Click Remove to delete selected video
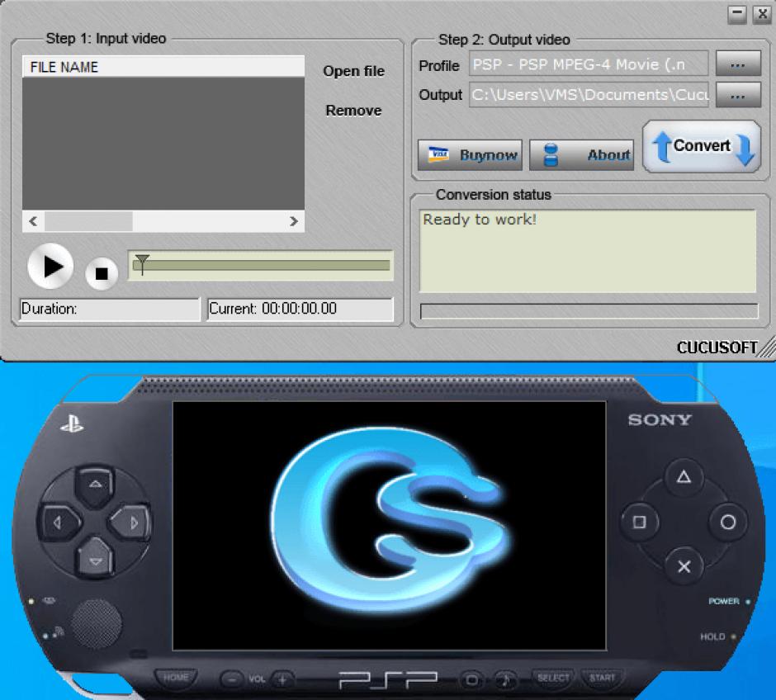Viewport: 776px width, 700px height. 353,111
